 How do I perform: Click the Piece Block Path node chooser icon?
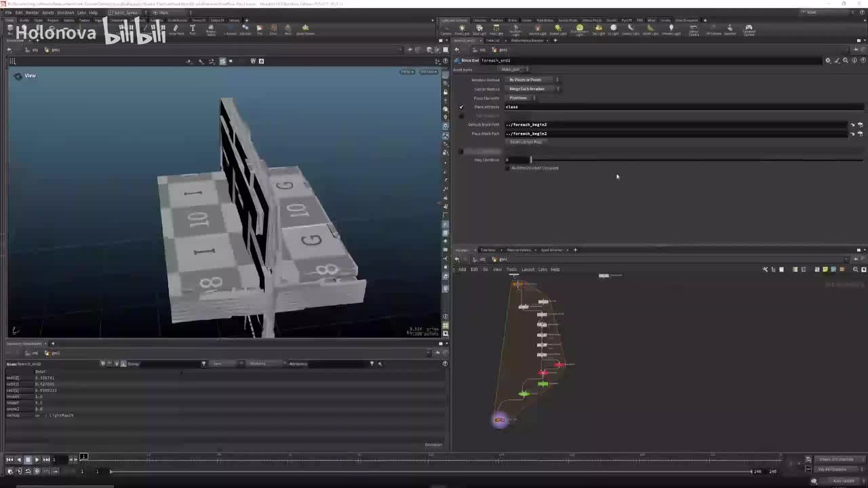(860, 134)
